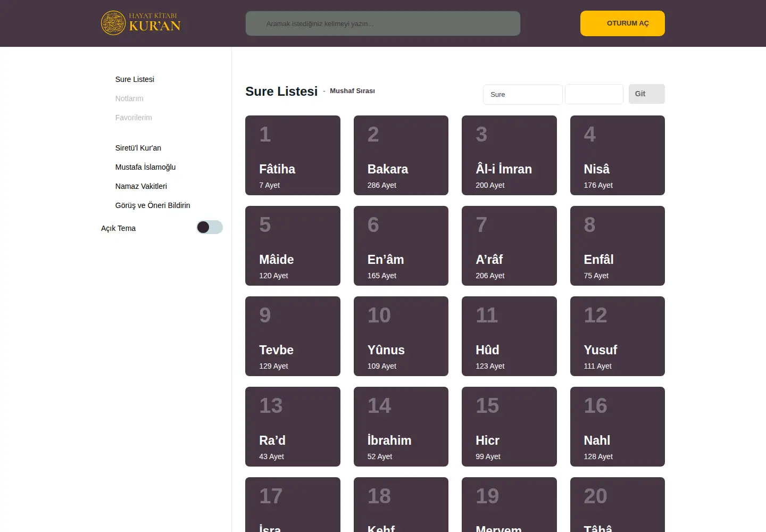Open Nahl sure card
This screenshot has height=532, width=766.
click(x=618, y=427)
